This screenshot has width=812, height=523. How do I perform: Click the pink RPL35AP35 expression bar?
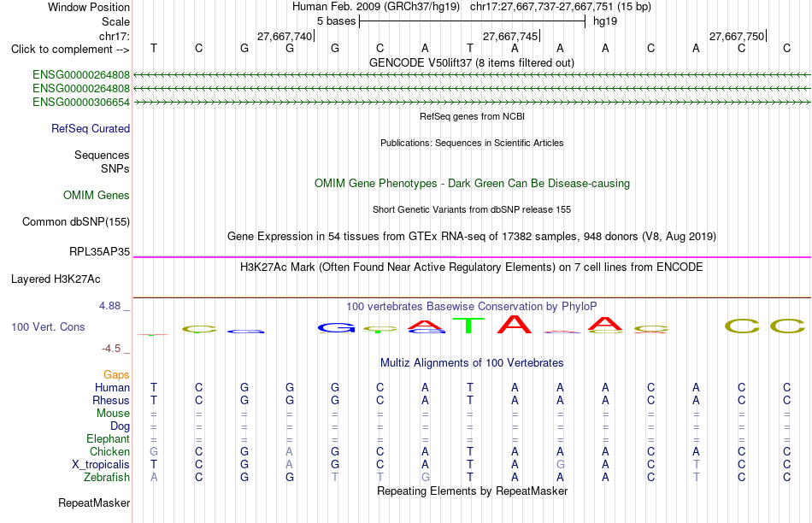pos(472,257)
